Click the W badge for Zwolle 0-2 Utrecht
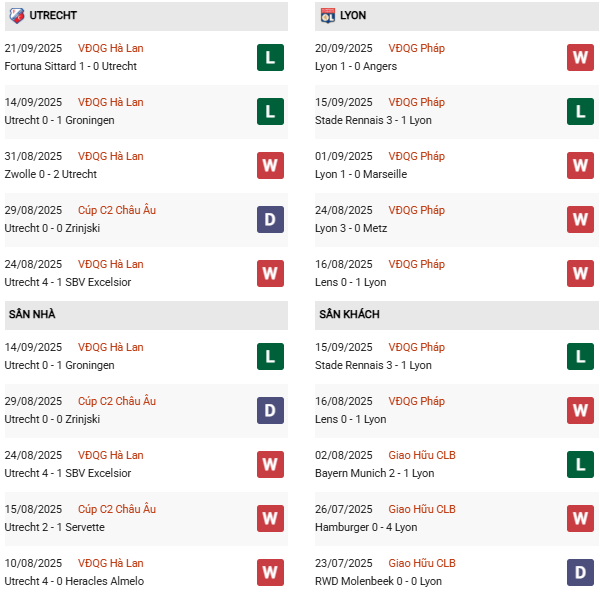This screenshot has height=594, width=600. pos(270,165)
